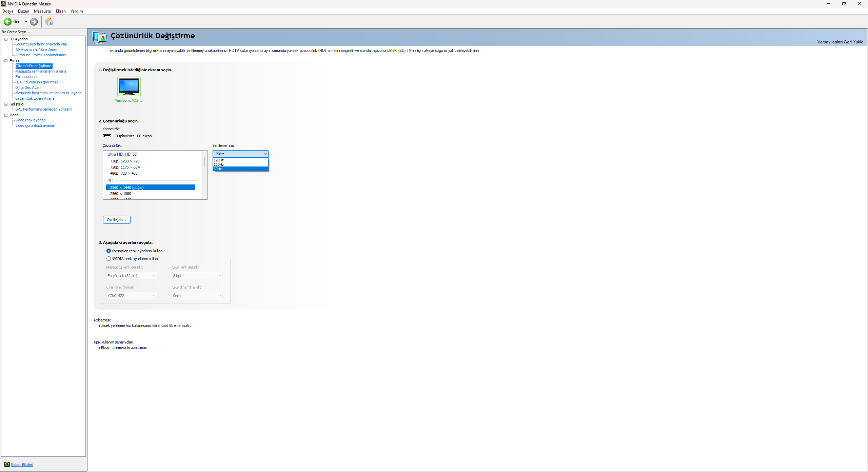Click Varsayılanları Geri Yükle link
The image size is (868, 472).
point(840,42)
